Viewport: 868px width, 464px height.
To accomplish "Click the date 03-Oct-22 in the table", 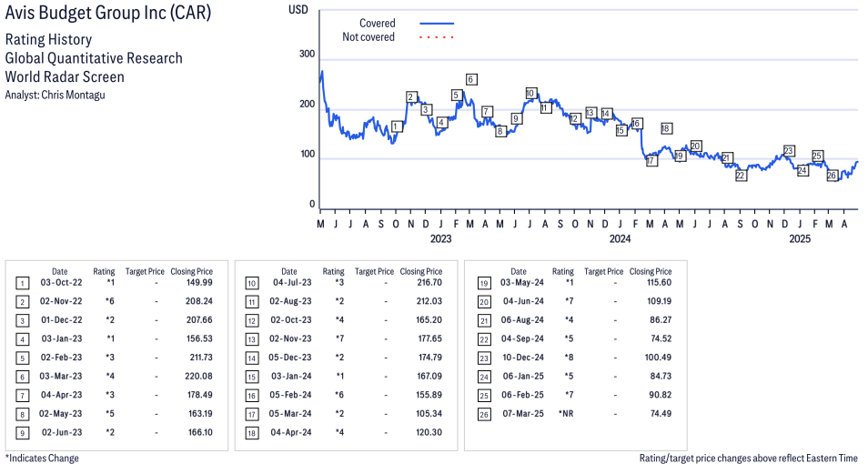I will tap(61, 282).
